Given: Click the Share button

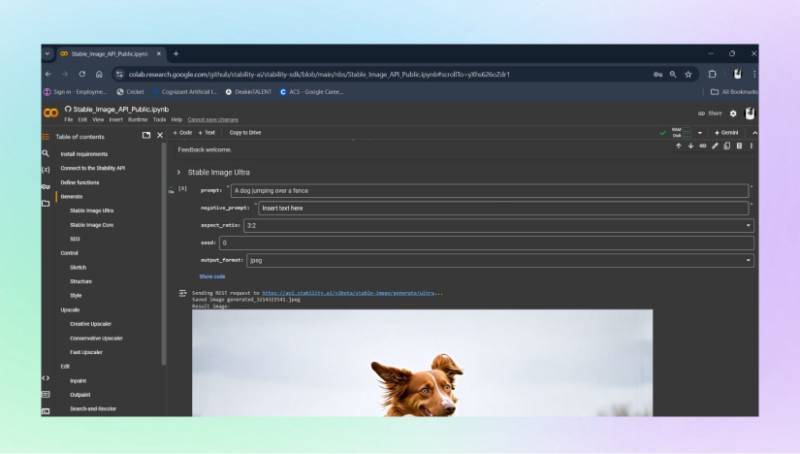Looking at the screenshot, I should 710,114.
